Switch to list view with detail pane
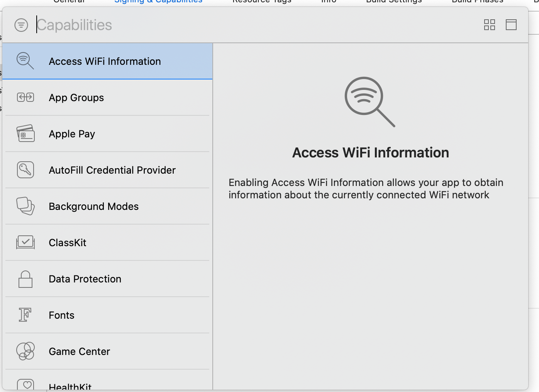 pyautogui.click(x=511, y=24)
